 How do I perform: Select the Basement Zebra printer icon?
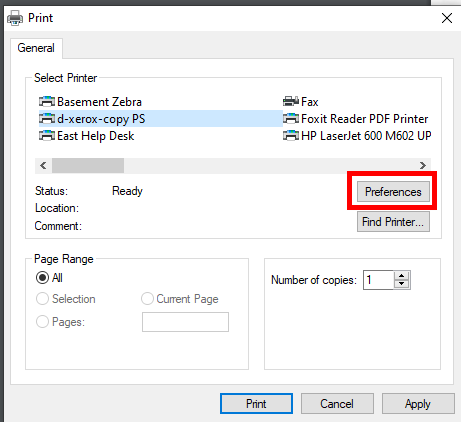pos(47,101)
